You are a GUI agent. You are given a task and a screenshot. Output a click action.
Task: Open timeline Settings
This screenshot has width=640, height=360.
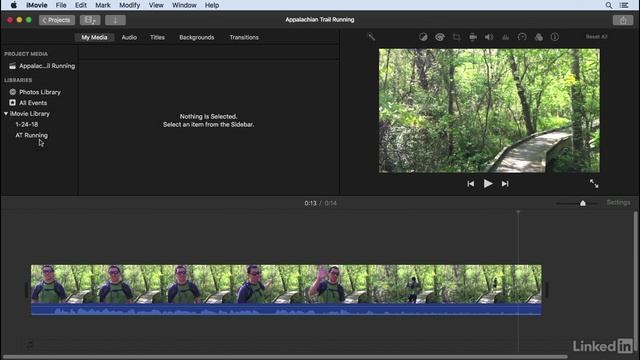618,202
